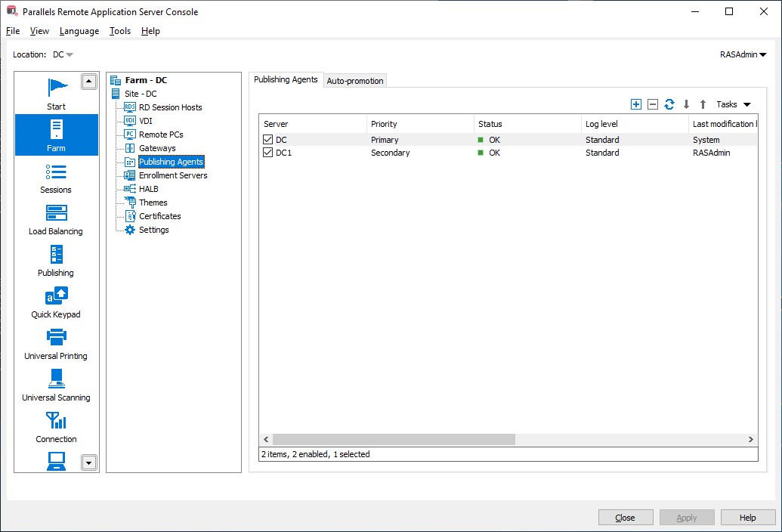
Task: Switch to the Auto-promotion tab
Action: 355,81
